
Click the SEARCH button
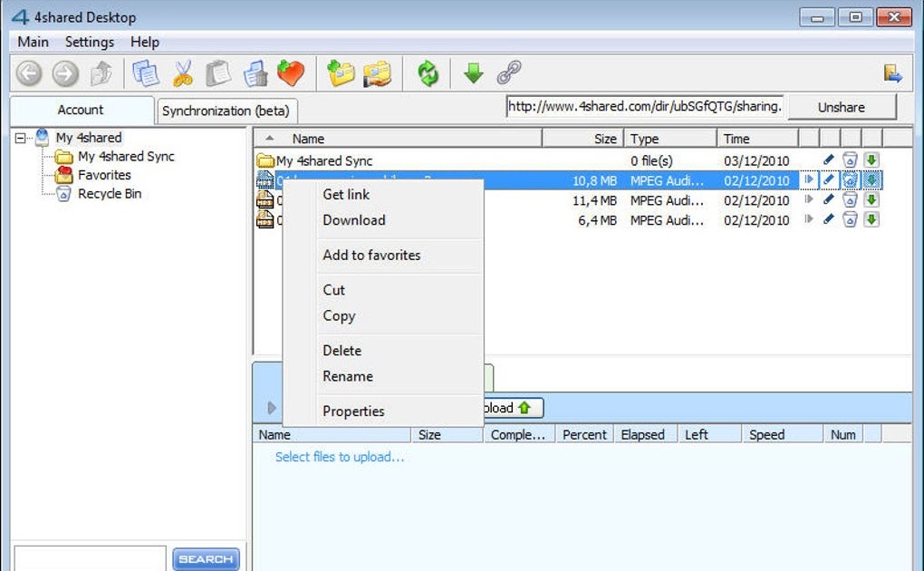click(207, 558)
